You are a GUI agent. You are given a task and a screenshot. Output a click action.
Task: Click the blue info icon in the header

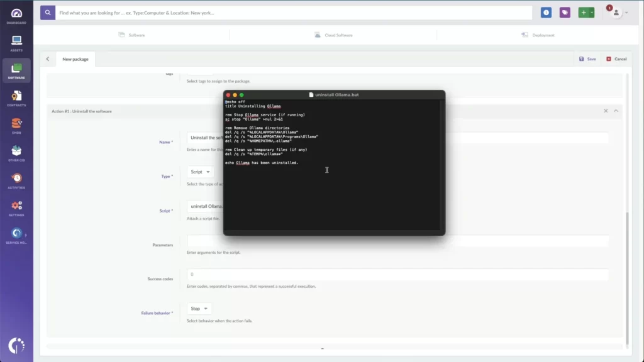pyautogui.click(x=546, y=13)
